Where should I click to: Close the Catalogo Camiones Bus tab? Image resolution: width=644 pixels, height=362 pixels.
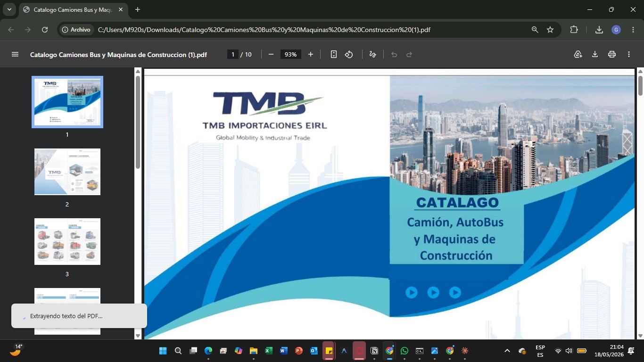(x=121, y=9)
